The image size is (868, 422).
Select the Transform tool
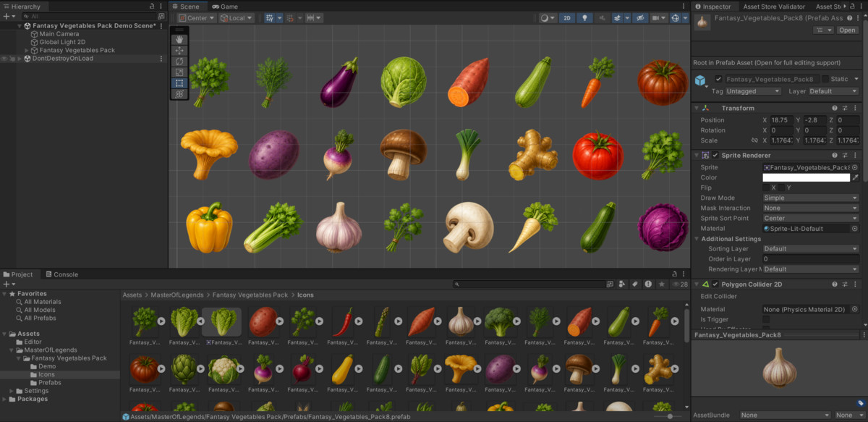coord(179,94)
